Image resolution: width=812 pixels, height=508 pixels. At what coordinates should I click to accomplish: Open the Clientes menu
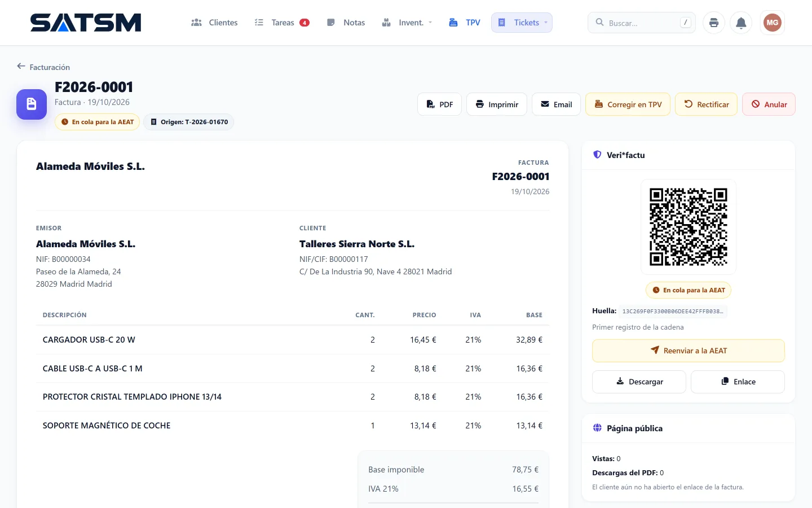click(215, 23)
